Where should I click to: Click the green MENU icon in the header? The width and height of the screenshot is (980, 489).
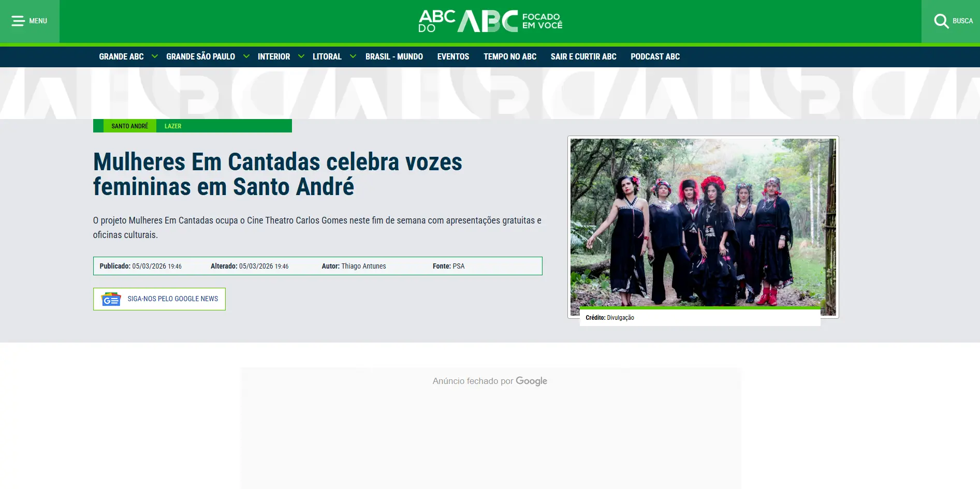point(19,21)
